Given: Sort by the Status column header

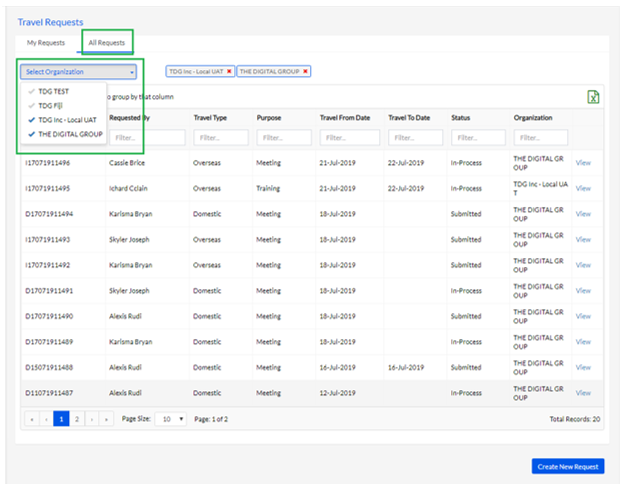Looking at the screenshot, I should pyautogui.click(x=461, y=118).
